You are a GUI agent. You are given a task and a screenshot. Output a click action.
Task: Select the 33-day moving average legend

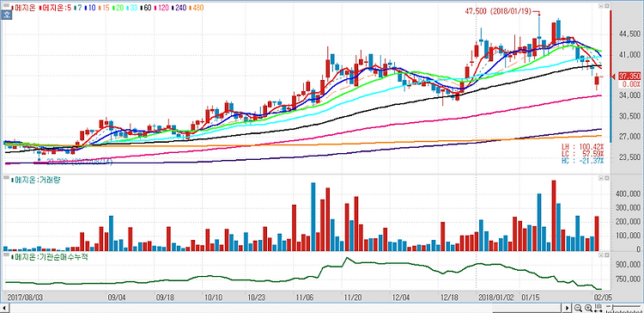point(131,8)
